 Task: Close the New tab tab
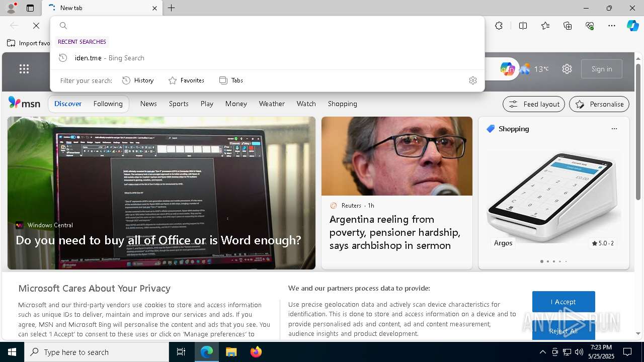tap(154, 8)
